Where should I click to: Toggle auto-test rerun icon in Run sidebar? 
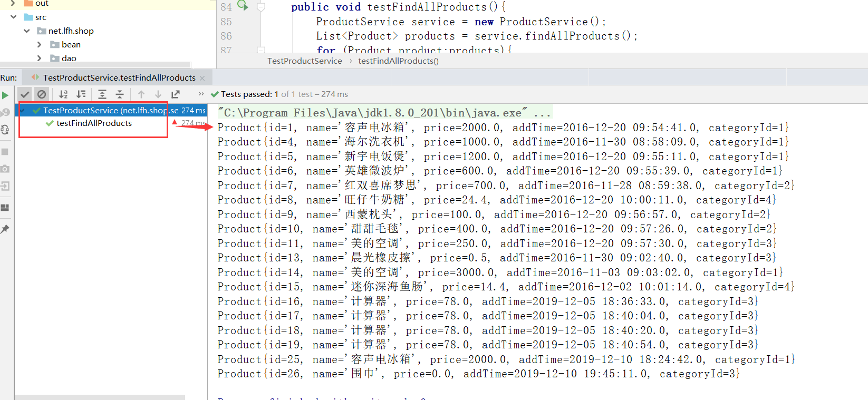pos(5,130)
